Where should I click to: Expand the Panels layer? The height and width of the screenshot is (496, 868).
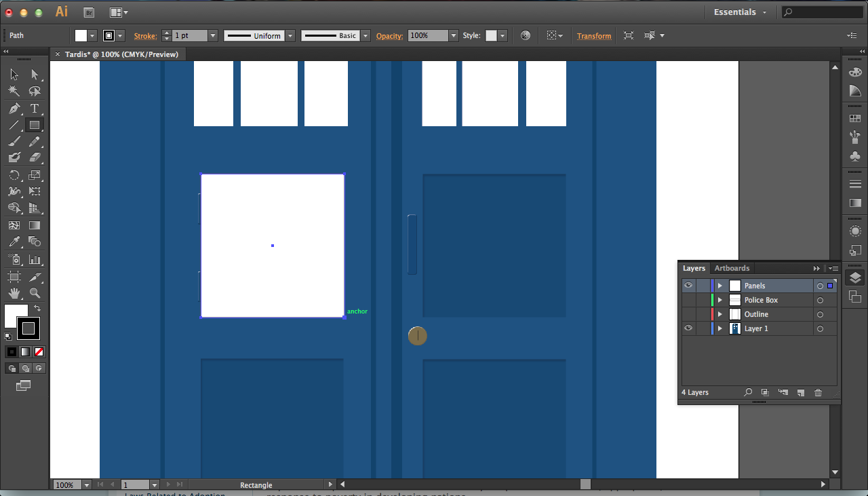(719, 286)
